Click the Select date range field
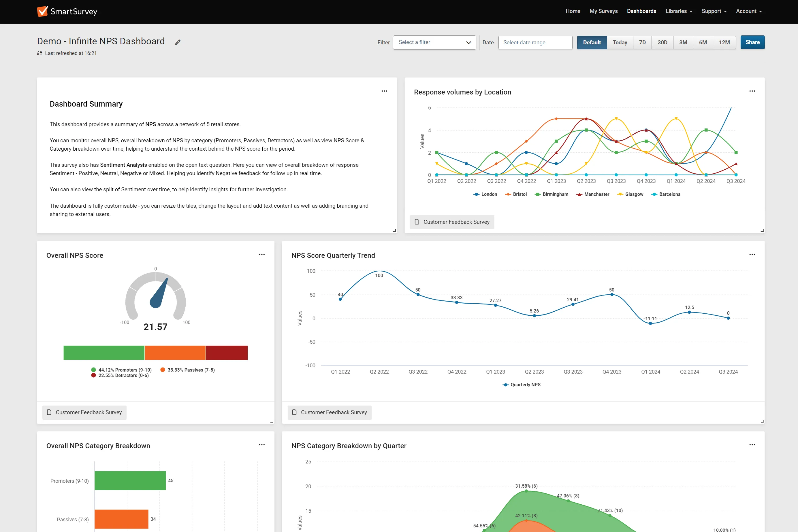 click(x=535, y=42)
